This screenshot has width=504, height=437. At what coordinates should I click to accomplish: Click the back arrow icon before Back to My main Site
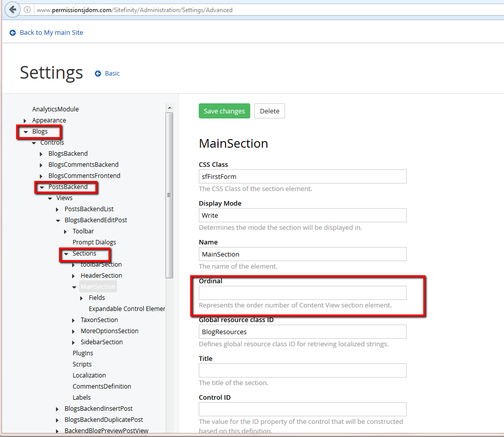coord(12,32)
